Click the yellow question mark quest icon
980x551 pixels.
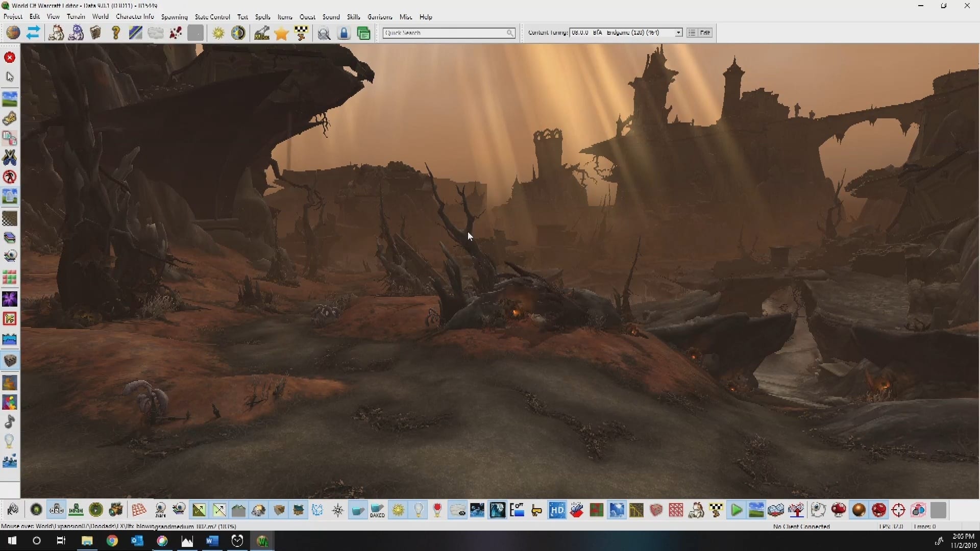pos(116,33)
